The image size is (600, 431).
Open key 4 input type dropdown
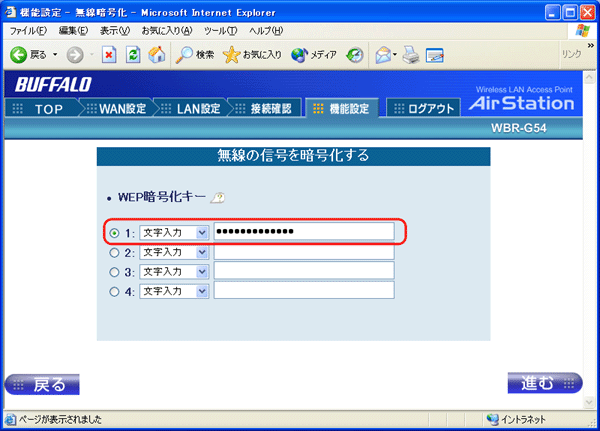click(174, 291)
